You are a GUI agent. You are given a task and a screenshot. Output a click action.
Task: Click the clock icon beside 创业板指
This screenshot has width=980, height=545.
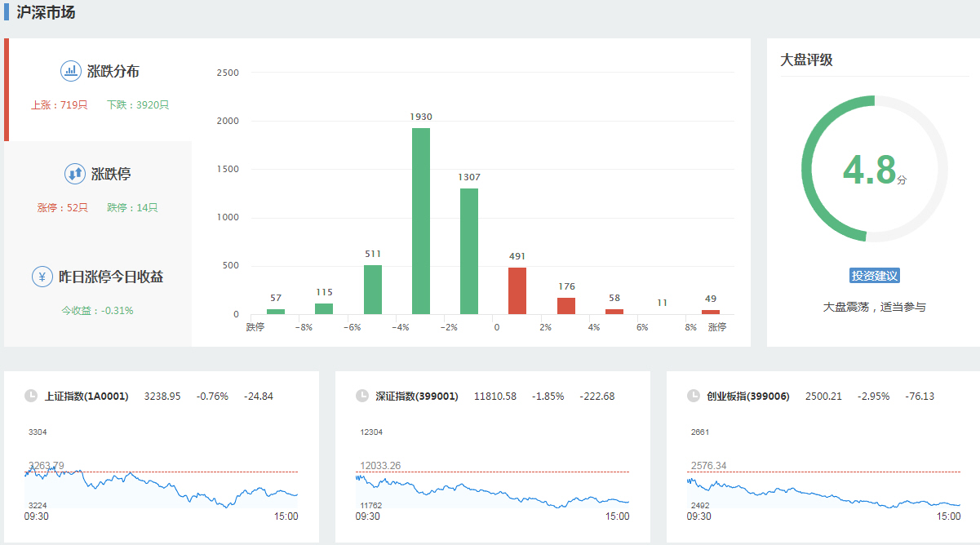pos(694,397)
